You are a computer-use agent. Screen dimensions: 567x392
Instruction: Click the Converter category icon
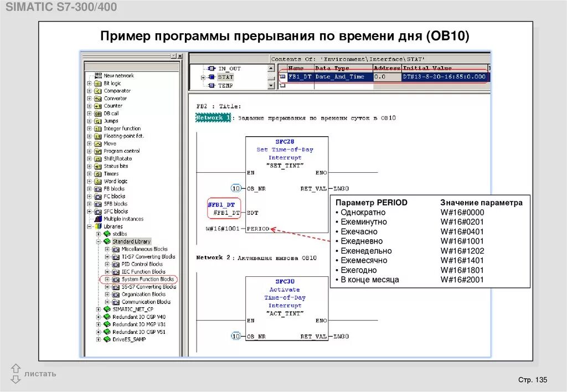click(x=97, y=99)
